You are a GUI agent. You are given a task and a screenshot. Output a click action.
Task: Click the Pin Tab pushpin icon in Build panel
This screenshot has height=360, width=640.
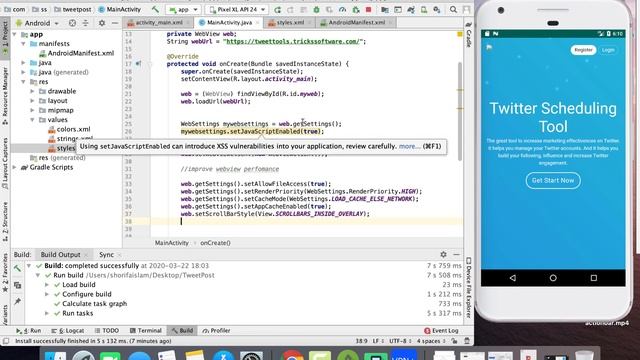[x=17, y=301]
